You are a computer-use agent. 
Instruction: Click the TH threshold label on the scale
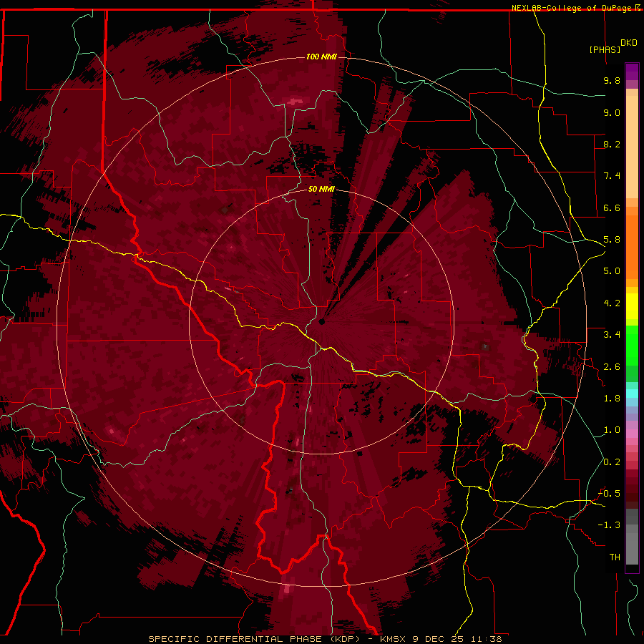click(x=615, y=557)
